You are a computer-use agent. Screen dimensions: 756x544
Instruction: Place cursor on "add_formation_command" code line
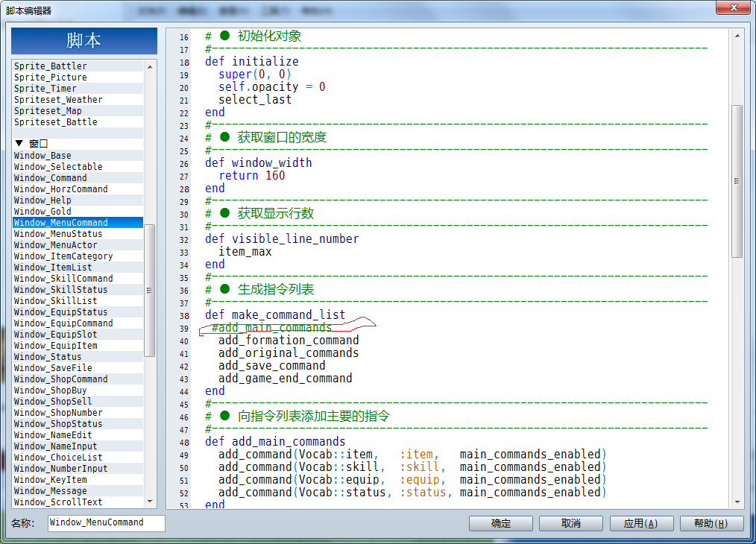click(289, 340)
